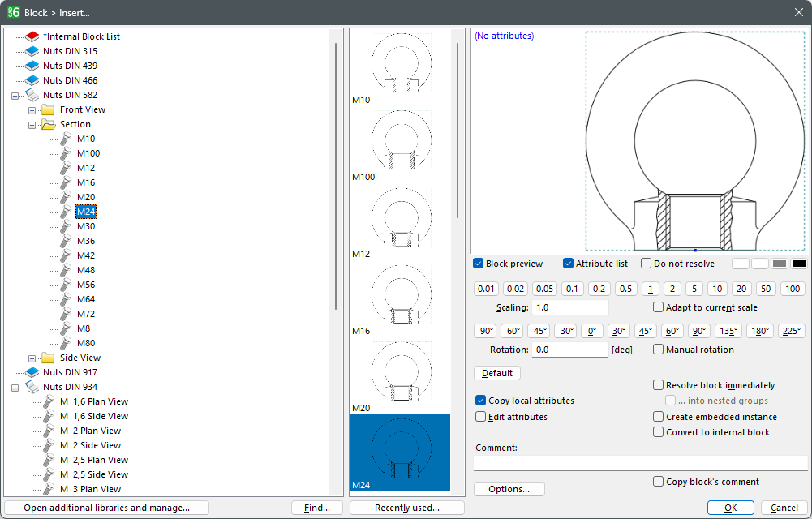
Task: Open the Recently used... list
Action: click(x=407, y=508)
